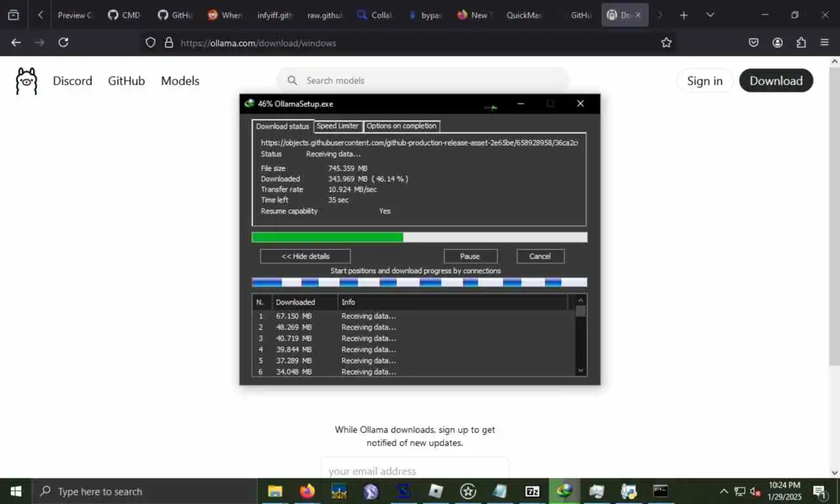
Task: Click the circled star taskbar icon
Action: (x=468, y=491)
